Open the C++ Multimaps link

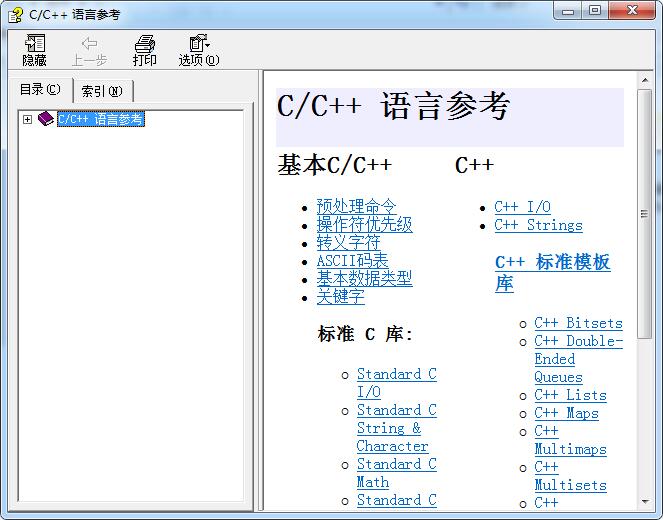click(570, 440)
